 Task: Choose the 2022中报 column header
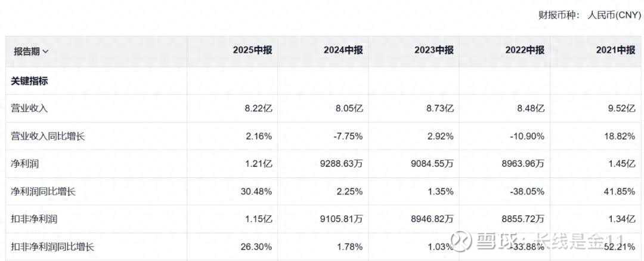pos(525,51)
